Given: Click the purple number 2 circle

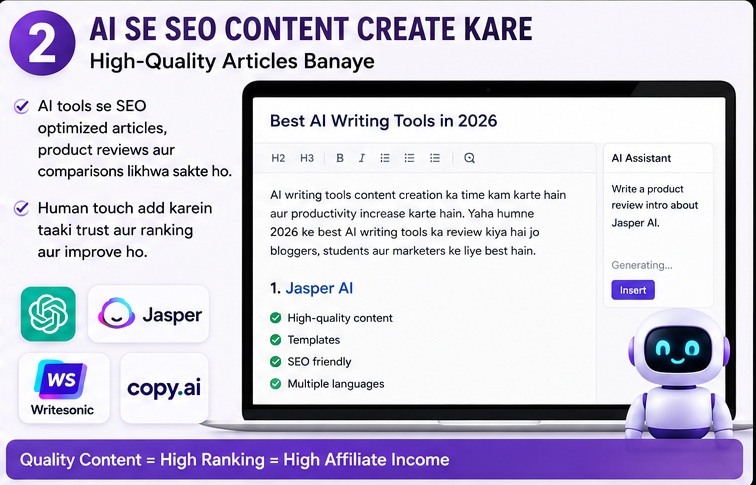Looking at the screenshot, I should click(42, 43).
